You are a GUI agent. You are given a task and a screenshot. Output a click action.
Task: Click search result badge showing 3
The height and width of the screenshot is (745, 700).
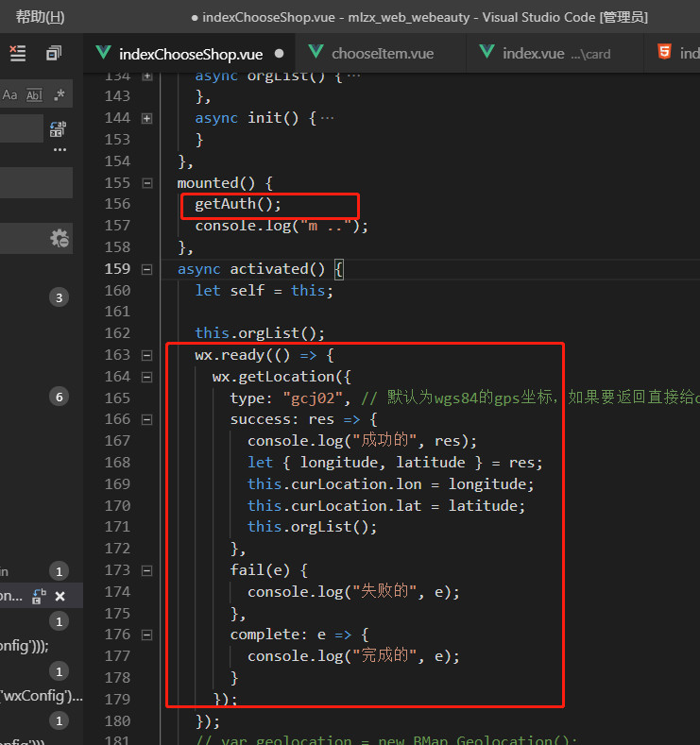[59, 297]
